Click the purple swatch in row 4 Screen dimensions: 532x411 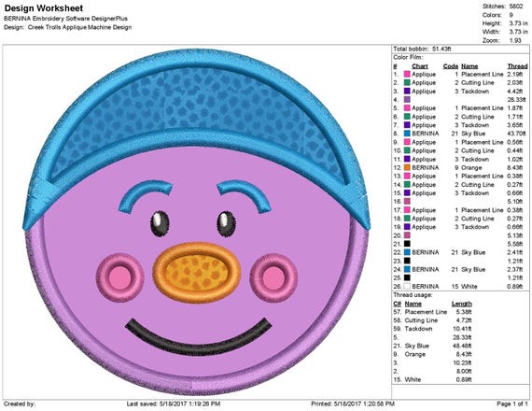click(x=407, y=100)
